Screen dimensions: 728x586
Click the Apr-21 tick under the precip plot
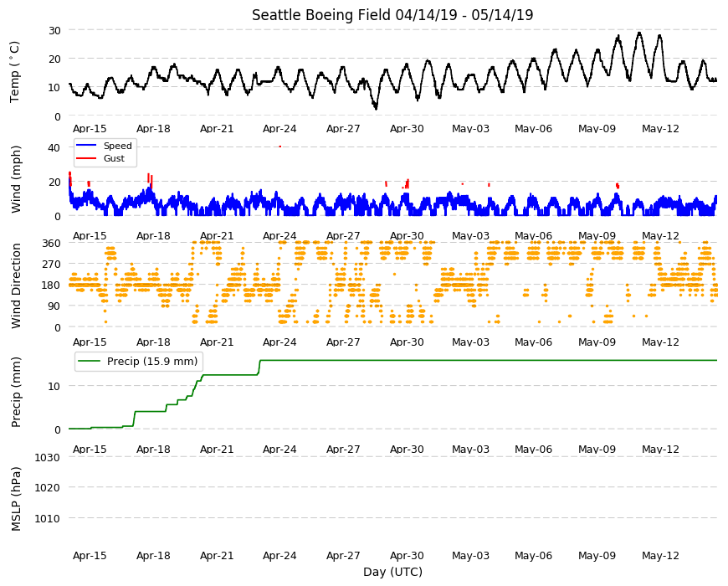(x=217, y=449)
